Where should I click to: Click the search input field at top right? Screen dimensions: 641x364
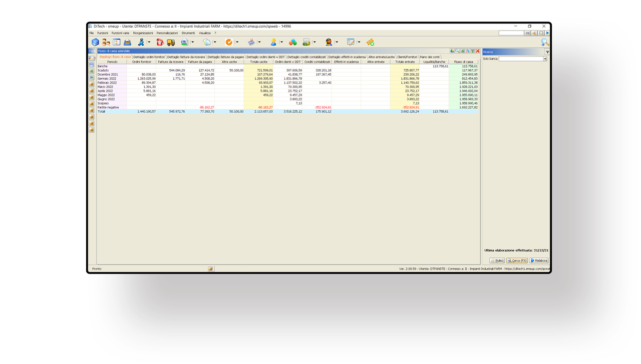511,33
